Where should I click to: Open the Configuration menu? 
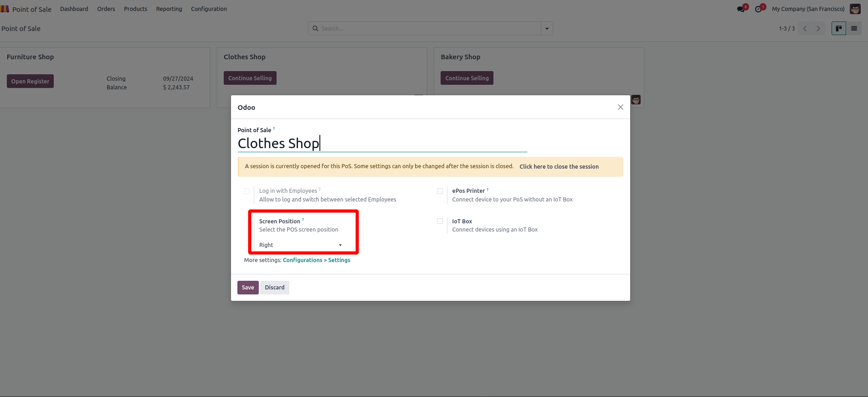click(x=209, y=9)
